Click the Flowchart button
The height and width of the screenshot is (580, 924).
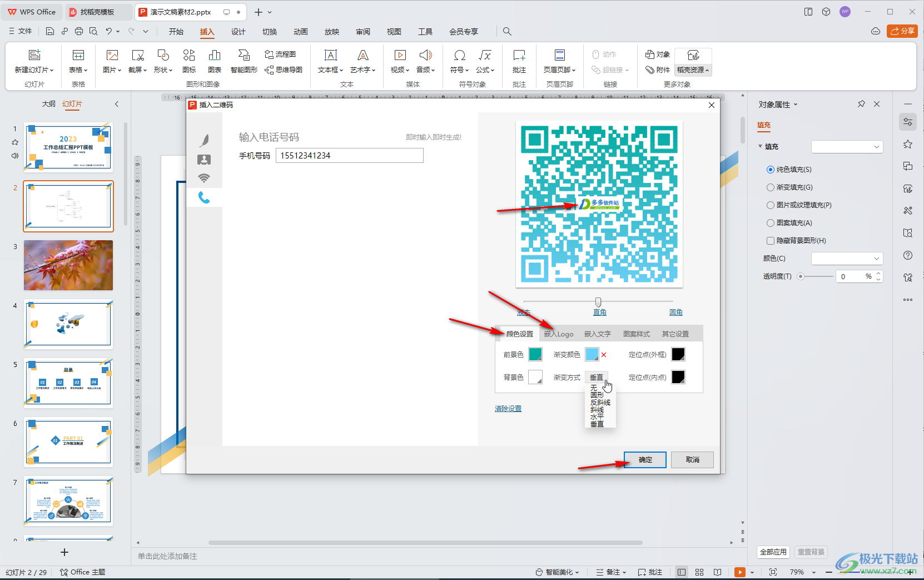(280, 54)
